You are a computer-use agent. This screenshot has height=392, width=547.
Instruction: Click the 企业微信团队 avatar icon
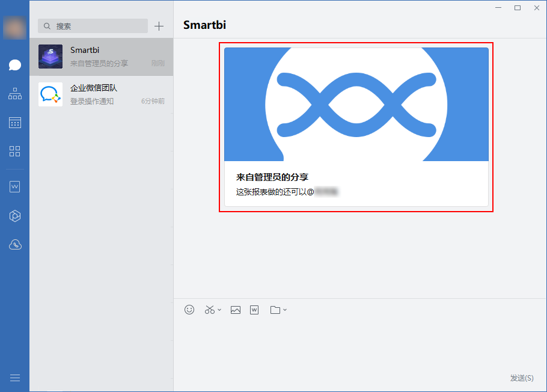[50, 94]
